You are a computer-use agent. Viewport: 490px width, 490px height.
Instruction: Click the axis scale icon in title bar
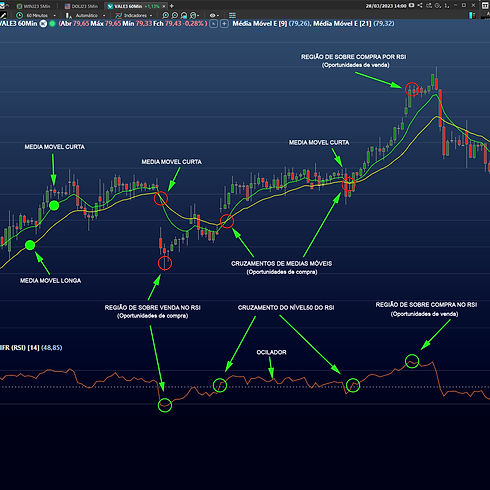tap(447, 6)
